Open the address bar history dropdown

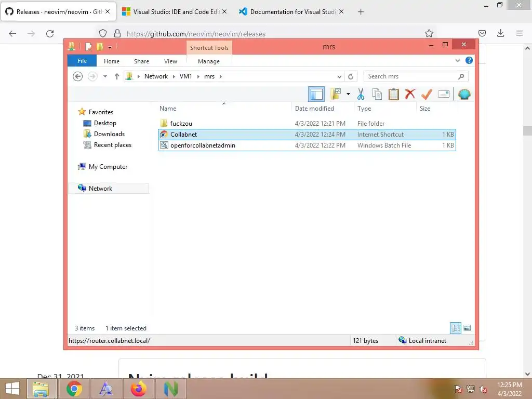point(339,76)
